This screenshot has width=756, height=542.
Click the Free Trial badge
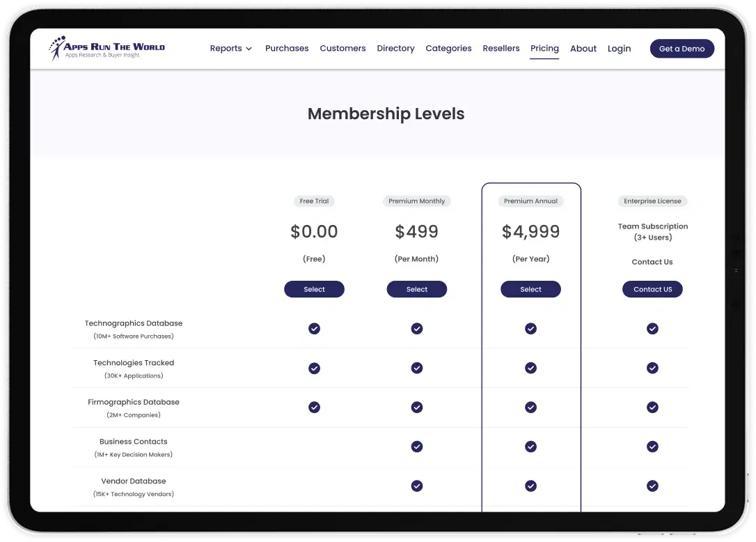(x=315, y=201)
